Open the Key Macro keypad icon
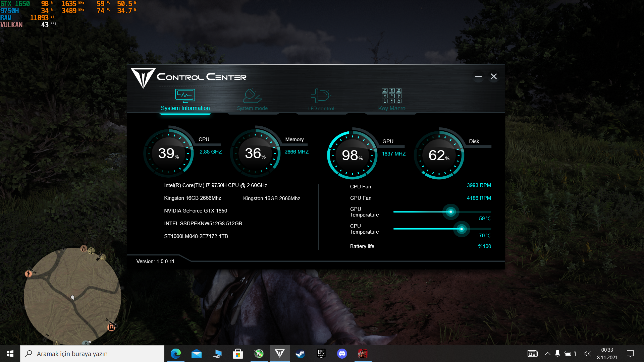 (x=391, y=96)
